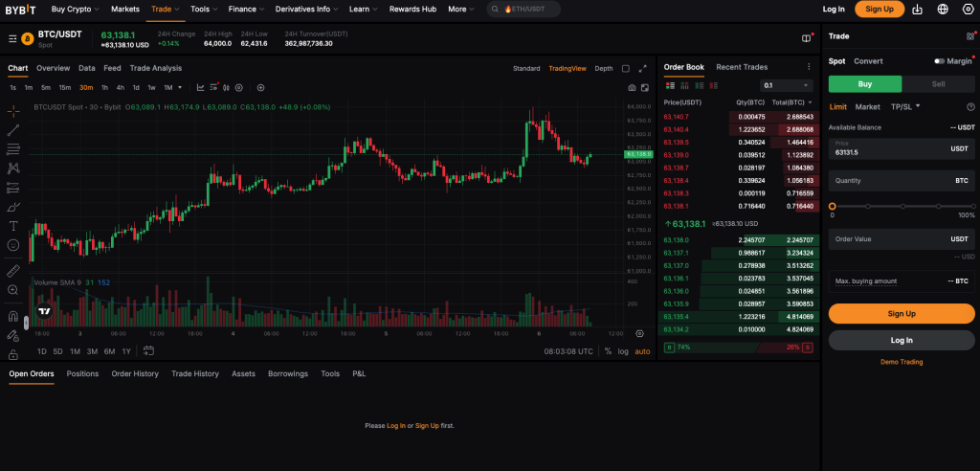Open chart indicators icon
The height and width of the screenshot is (471, 980).
pyautogui.click(x=201, y=87)
